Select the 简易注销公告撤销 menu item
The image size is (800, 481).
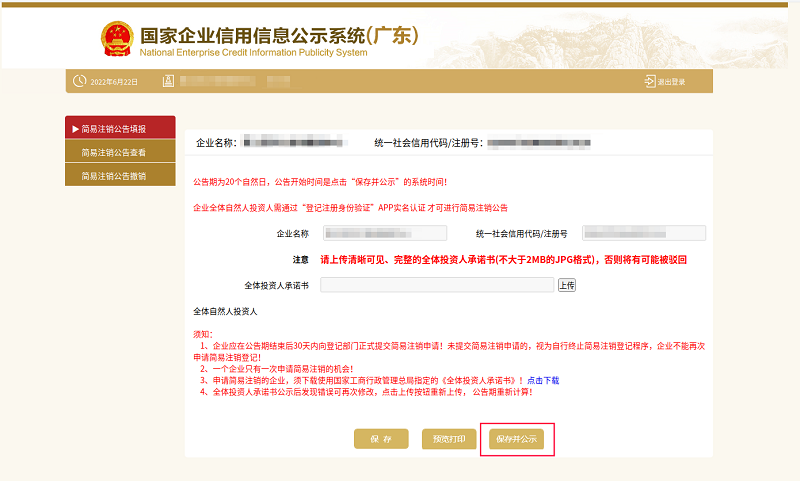pos(119,177)
